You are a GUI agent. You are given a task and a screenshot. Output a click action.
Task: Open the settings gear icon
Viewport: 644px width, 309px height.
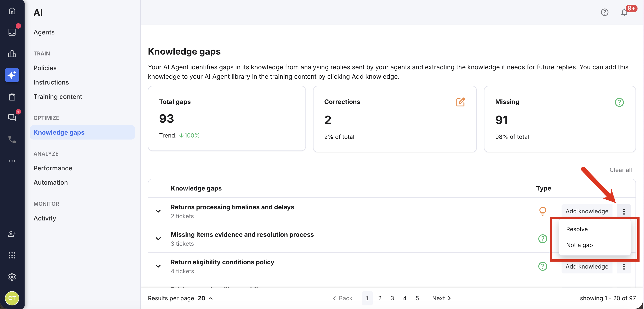[x=12, y=277]
